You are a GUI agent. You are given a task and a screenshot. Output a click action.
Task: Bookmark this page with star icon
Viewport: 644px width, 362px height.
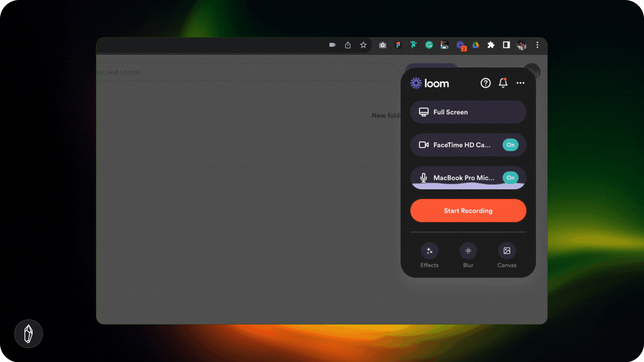pos(363,45)
